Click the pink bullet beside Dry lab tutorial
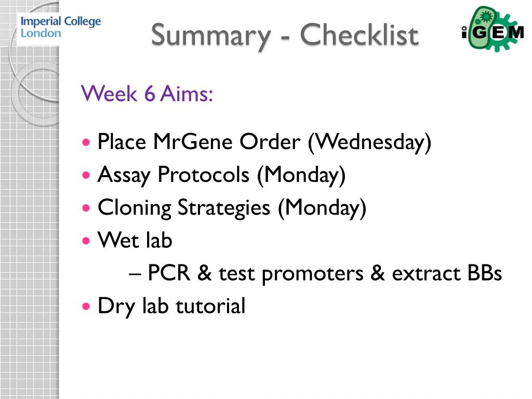 pos(86,307)
